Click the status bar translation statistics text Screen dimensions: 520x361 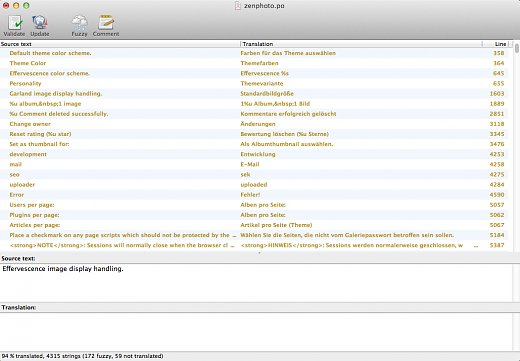pyautogui.click(x=82, y=356)
